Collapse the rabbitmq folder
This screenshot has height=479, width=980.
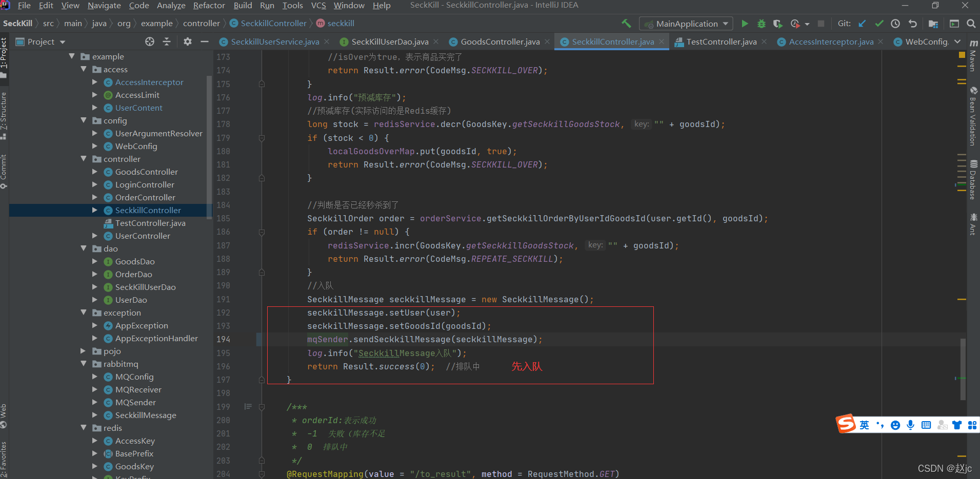point(84,364)
